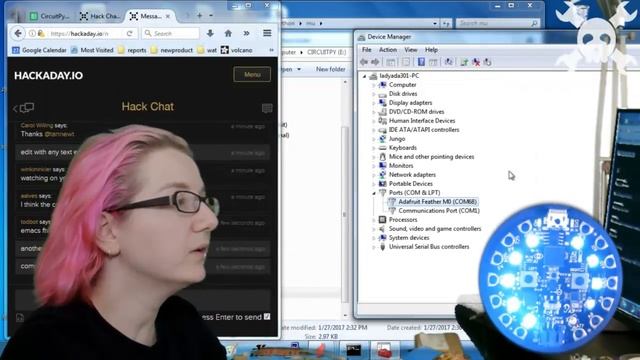Image resolution: width=640 pixels, height=360 pixels.
Task: Uninstall device toolbar icon
Action: (x=476, y=62)
